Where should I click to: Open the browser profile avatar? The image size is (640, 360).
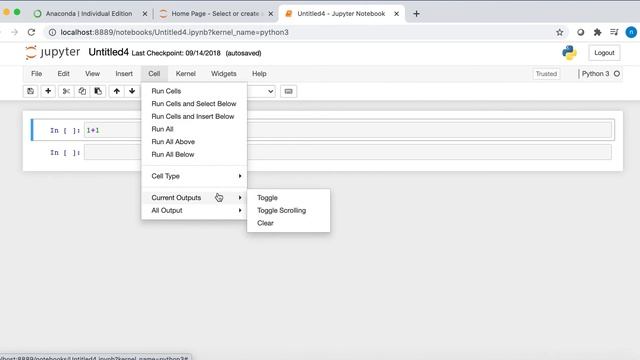click(631, 32)
